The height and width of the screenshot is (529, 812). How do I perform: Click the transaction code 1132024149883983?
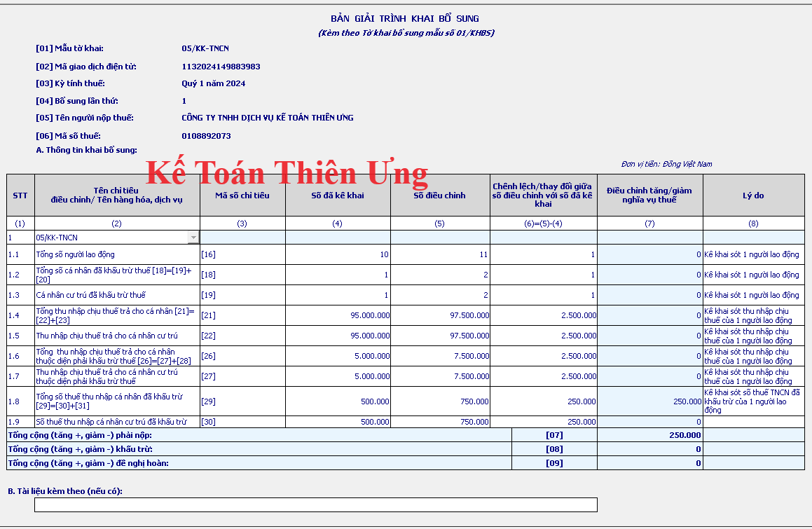coord(221,67)
